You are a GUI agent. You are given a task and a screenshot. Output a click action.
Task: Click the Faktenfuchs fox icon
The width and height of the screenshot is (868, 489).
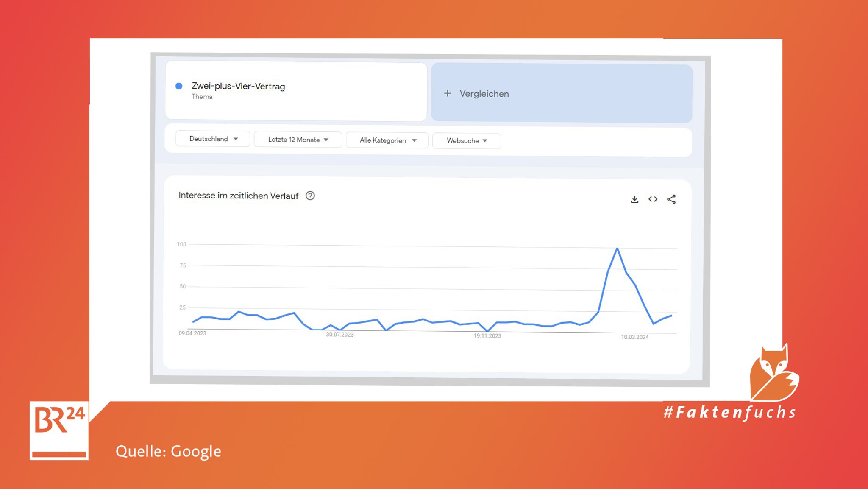774,373
